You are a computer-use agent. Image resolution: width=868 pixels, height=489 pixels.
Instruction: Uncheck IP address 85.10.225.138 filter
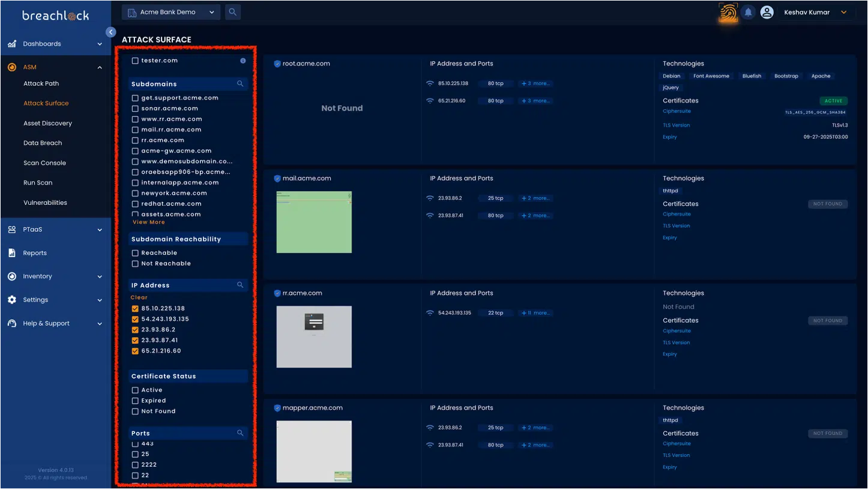[x=135, y=309]
